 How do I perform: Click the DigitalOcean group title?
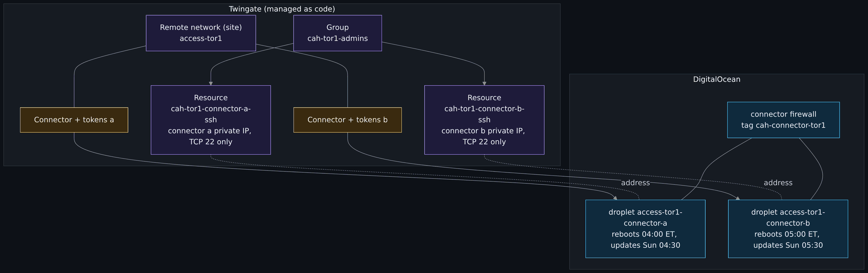pos(717,79)
